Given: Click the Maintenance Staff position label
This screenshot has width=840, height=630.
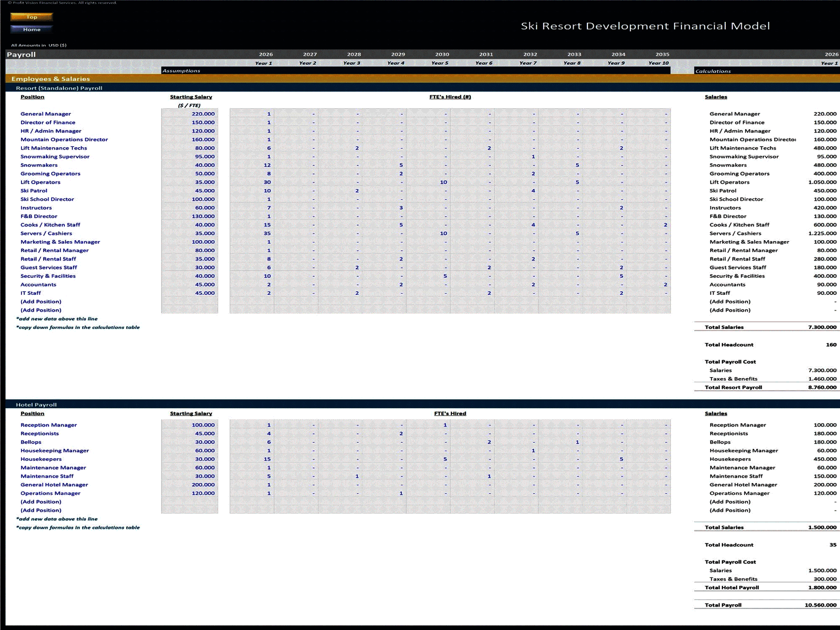Looking at the screenshot, I should (x=47, y=476).
